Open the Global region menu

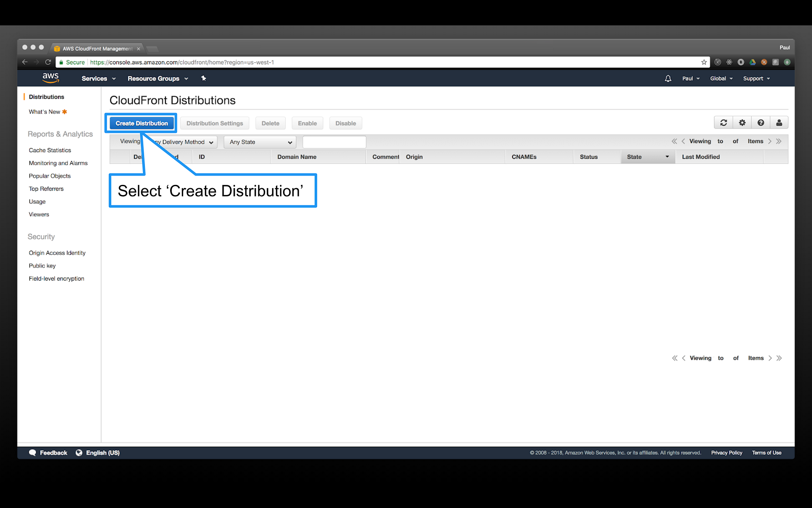click(x=721, y=78)
